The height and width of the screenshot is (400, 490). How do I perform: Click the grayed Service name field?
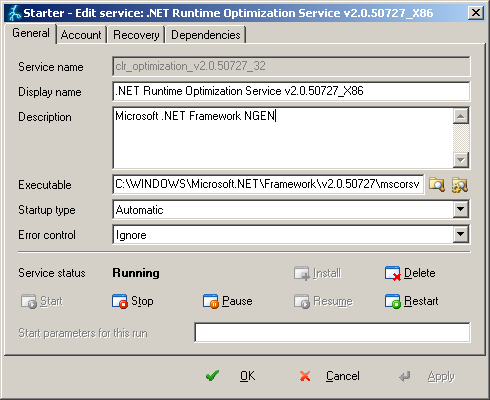(x=291, y=66)
